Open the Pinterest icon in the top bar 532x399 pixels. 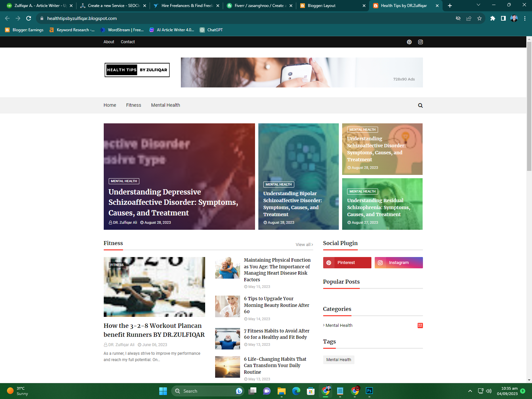point(409,42)
